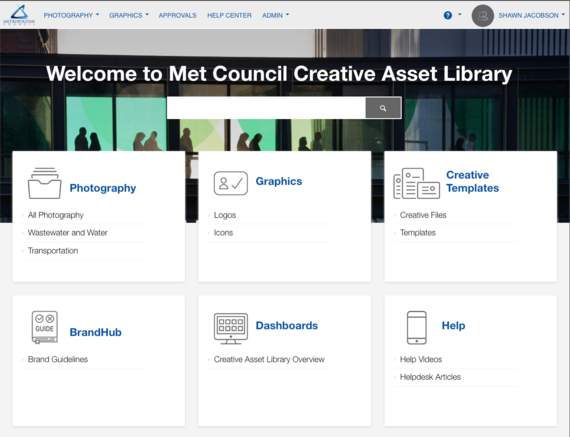Click the Creative Templates documents icon
The image size is (570, 437).
(417, 183)
